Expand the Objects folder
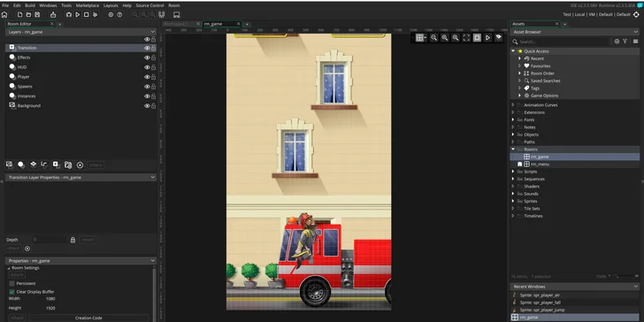Viewport: 644px width, 322px height. [x=513, y=134]
